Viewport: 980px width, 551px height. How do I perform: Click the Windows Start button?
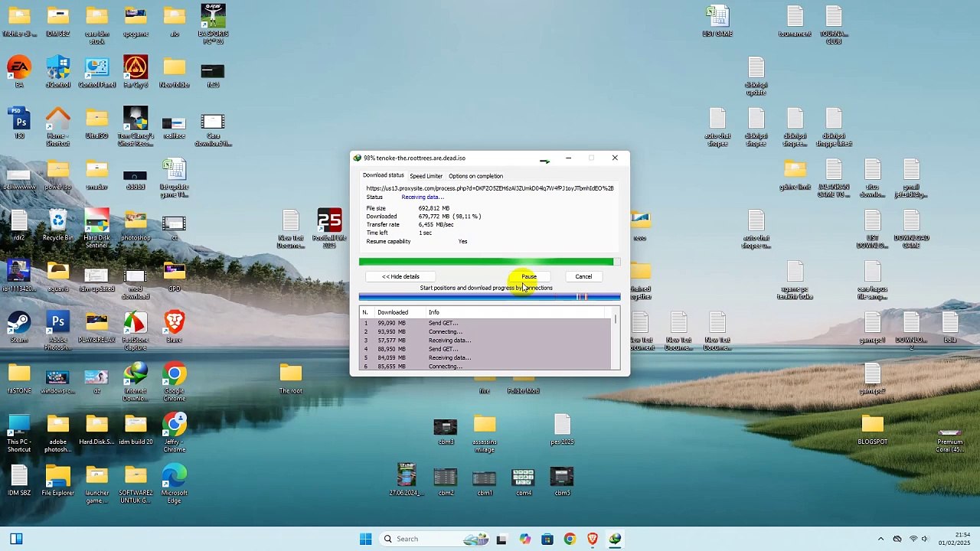click(x=365, y=539)
